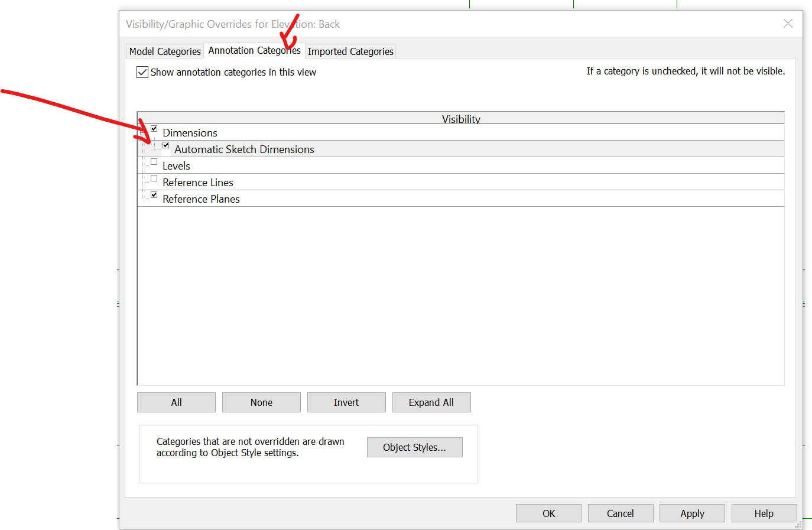Confirm changes with the OK button

coord(548,513)
